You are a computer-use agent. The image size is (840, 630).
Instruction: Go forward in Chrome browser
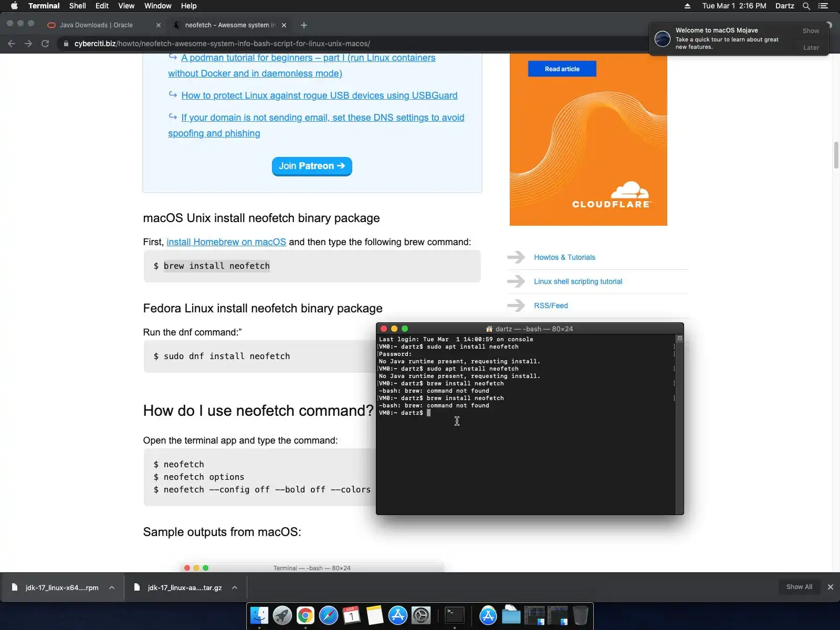coord(28,44)
